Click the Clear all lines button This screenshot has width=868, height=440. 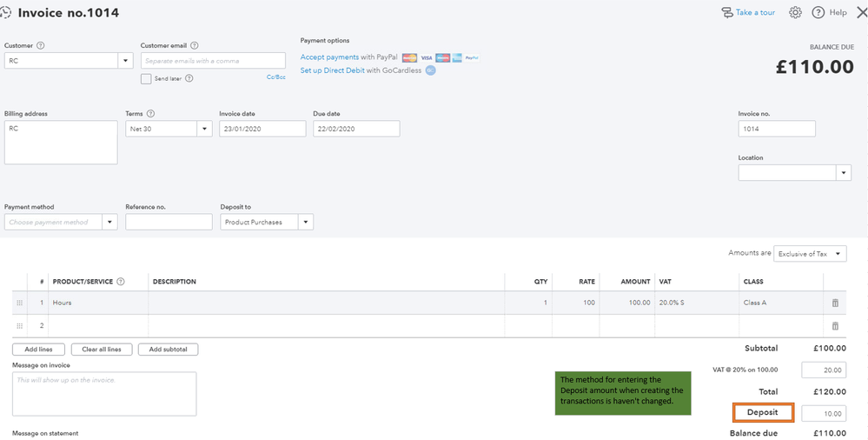click(102, 350)
